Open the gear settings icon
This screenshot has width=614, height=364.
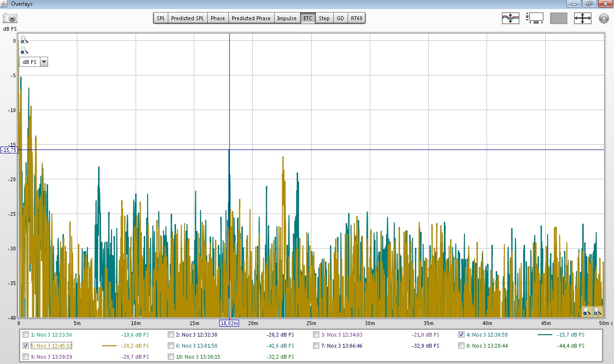tap(603, 19)
